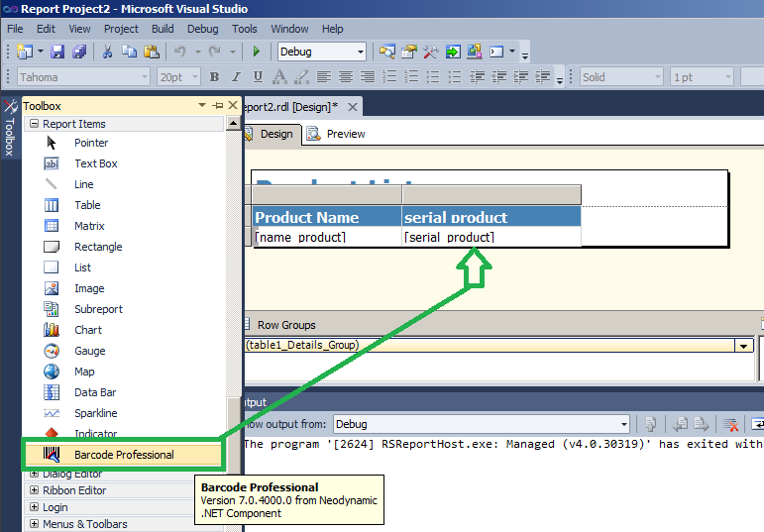The height and width of the screenshot is (532, 764).
Task: Select the [serial_product] table cell
Action: click(x=491, y=237)
